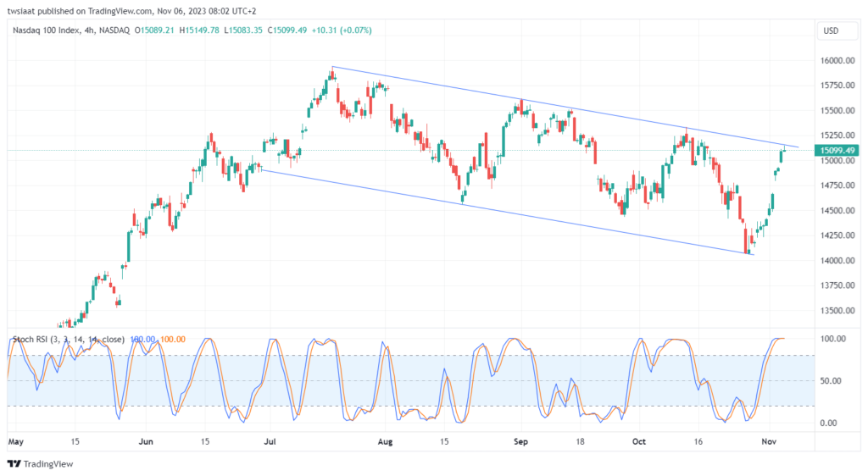Click the NASDAQ exchange label
868x476 pixels.
point(114,30)
